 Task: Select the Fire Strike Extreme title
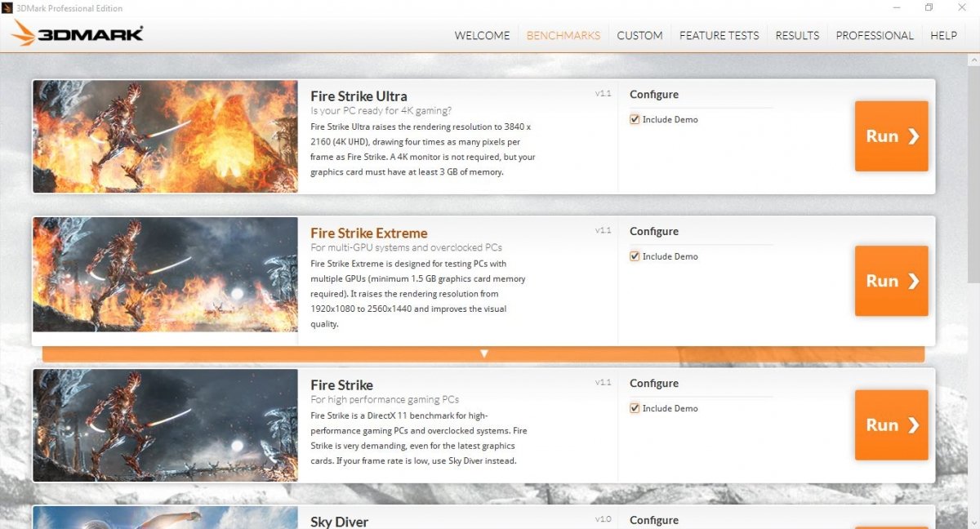click(369, 233)
